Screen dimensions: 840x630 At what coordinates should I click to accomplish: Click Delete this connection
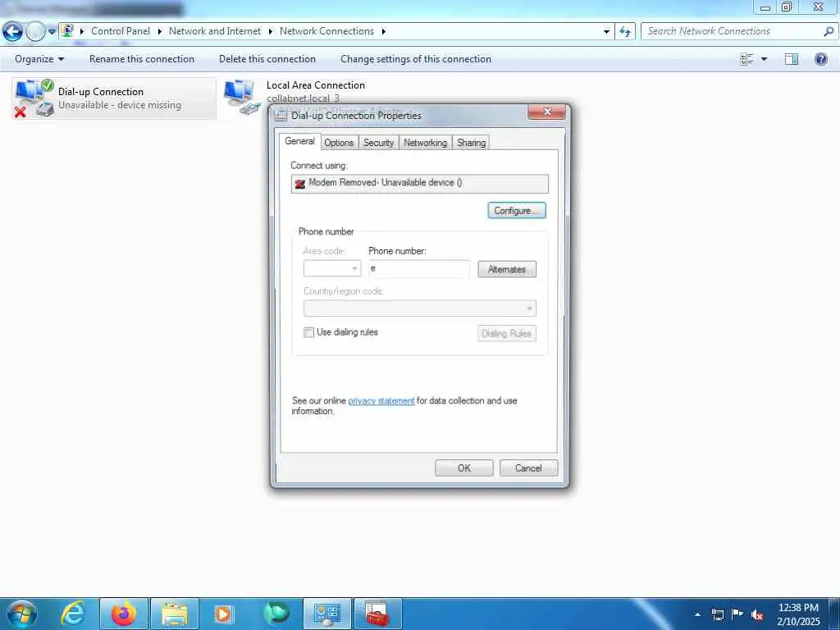267,59
